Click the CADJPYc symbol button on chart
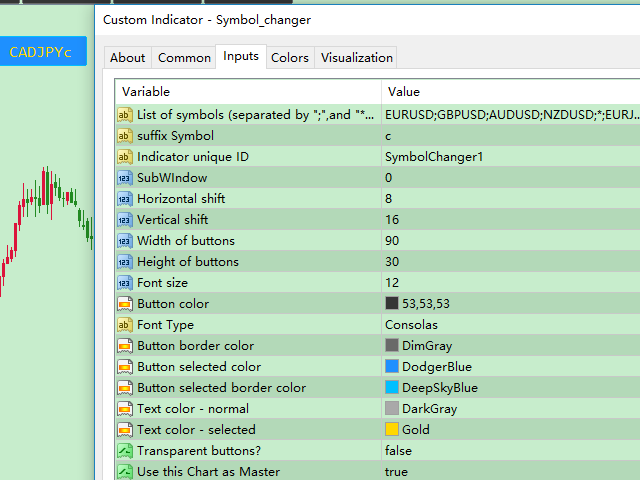Image resolution: width=640 pixels, height=480 pixels. tap(43, 51)
